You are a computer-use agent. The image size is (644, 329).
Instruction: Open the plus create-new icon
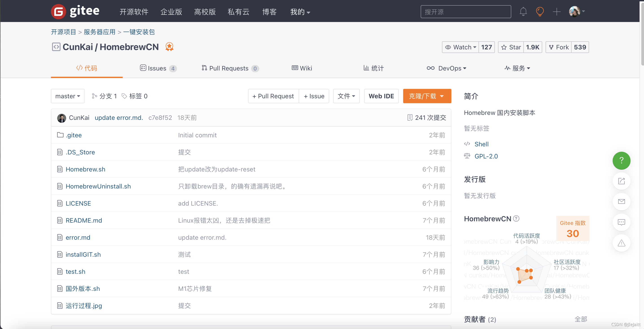click(557, 11)
